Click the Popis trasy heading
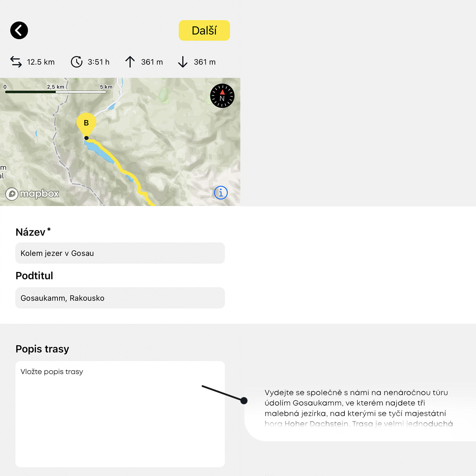Image resolution: width=476 pixels, height=476 pixels. click(x=42, y=349)
